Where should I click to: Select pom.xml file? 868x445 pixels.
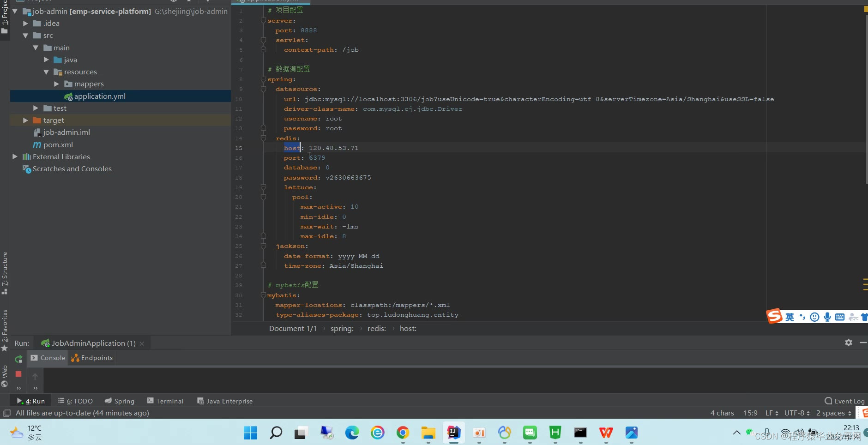58,144
